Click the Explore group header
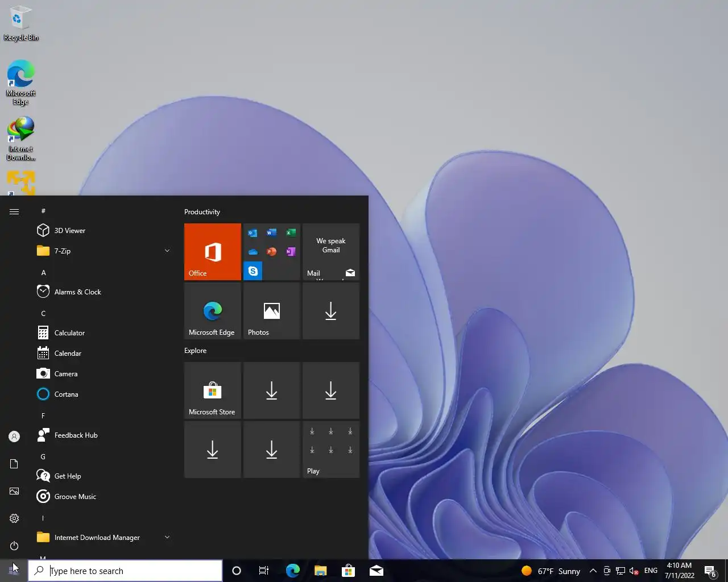 point(195,351)
